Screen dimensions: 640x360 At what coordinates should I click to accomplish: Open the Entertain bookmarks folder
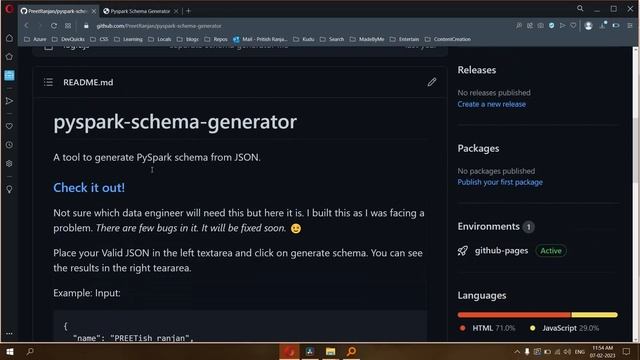tap(404, 39)
